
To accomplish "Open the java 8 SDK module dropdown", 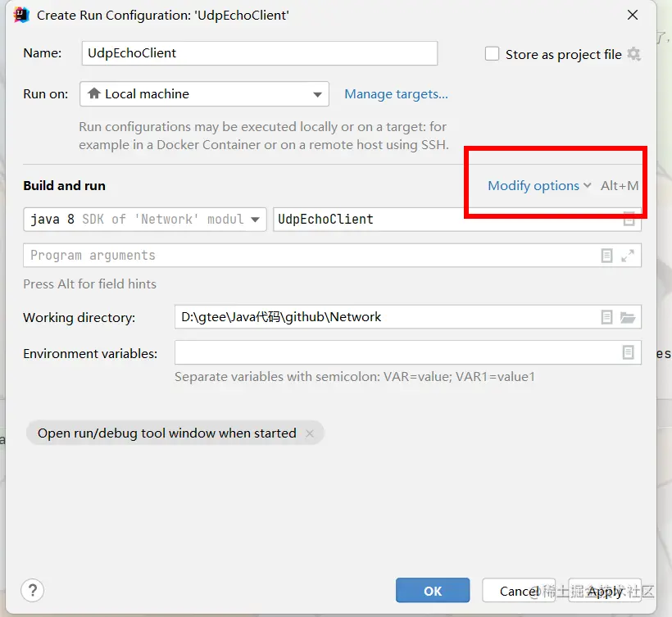I will (x=145, y=220).
